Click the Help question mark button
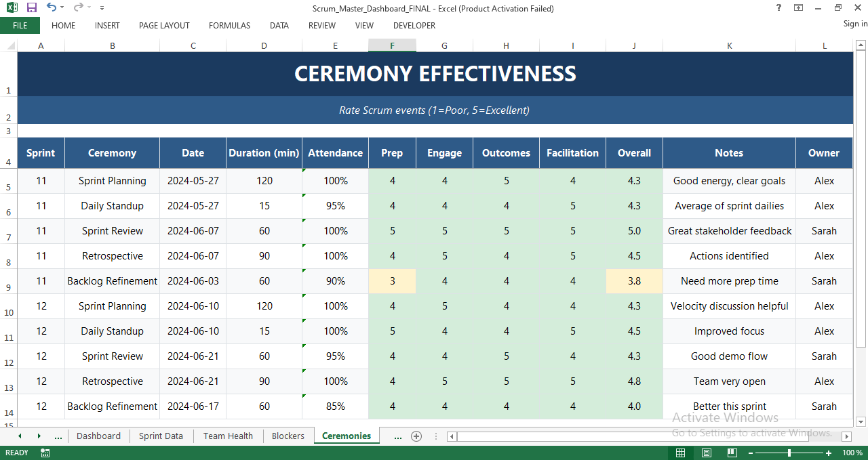868x460 pixels. coord(778,7)
